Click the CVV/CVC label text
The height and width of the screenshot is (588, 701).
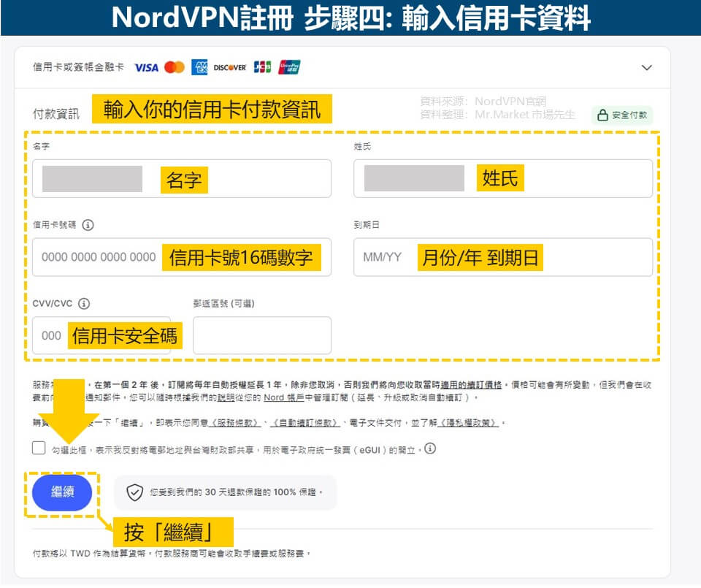click(53, 304)
